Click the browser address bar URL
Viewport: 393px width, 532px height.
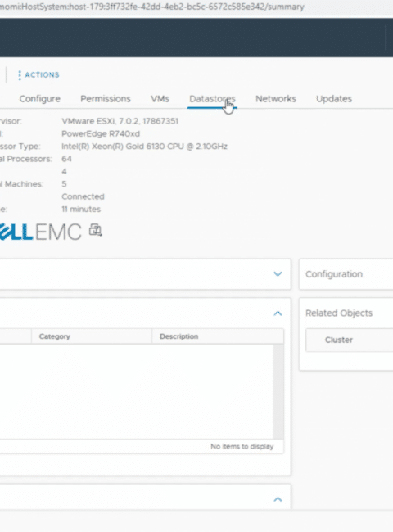point(152,7)
